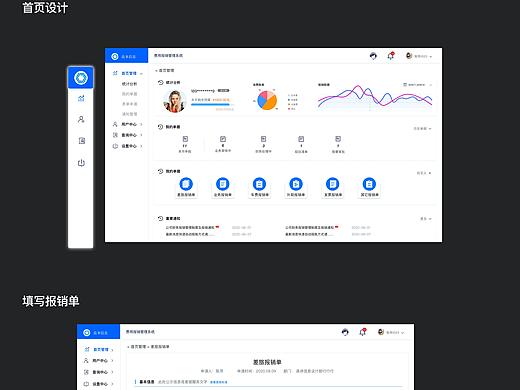Expand the 用户中心 chevron in dashboard sidebar
Viewport: 520px width, 390px height.
pos(141,124)
